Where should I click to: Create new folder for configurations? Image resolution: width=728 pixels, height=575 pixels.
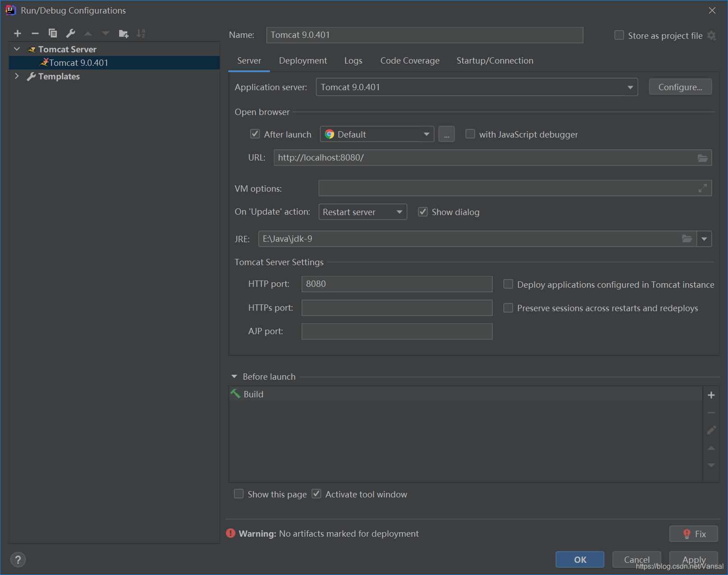(124, 33)
